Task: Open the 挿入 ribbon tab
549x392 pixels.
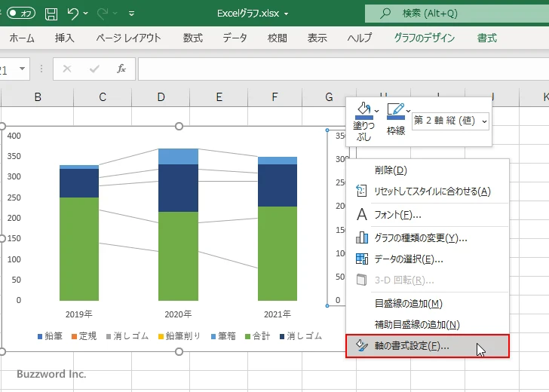Action: [64, 38]
